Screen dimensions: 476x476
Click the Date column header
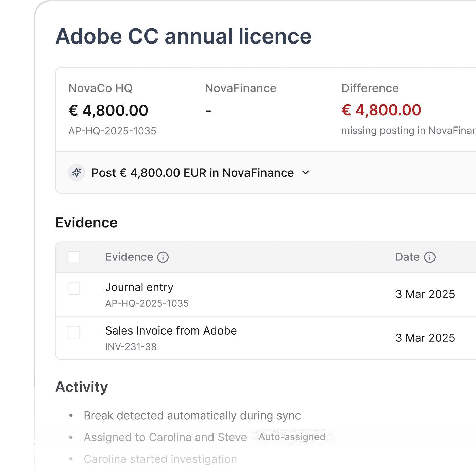pyautogui.click(x=407, y=257)
